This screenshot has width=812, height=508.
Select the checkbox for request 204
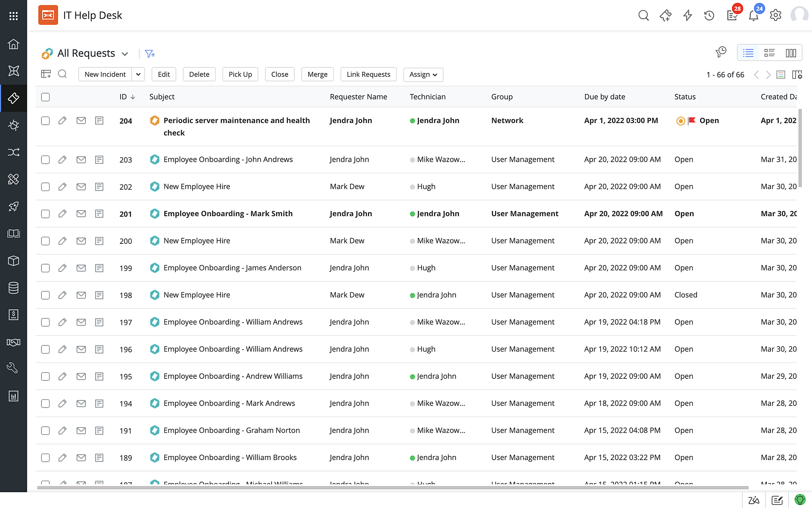pos(45,121)
